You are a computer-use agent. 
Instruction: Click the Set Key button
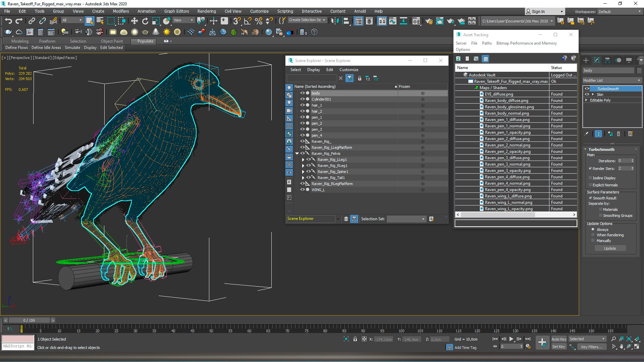(559, 347)
